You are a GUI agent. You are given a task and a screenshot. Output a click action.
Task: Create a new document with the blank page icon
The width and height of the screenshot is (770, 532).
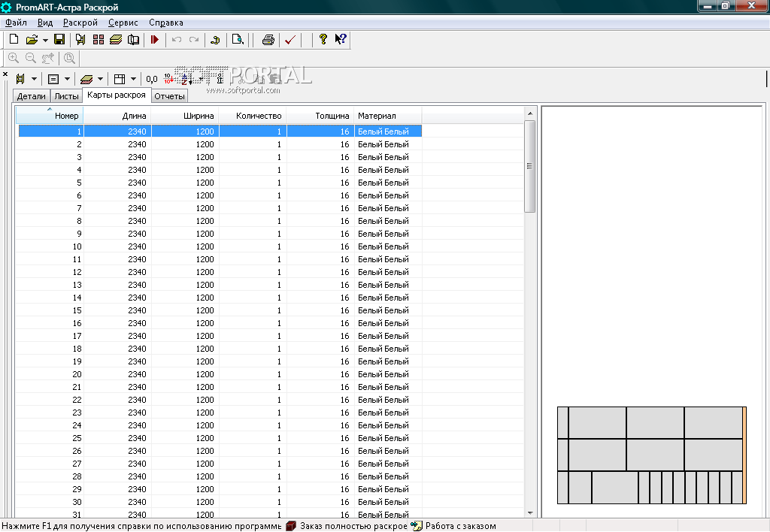pyautogui.click(x=14, y=40)
